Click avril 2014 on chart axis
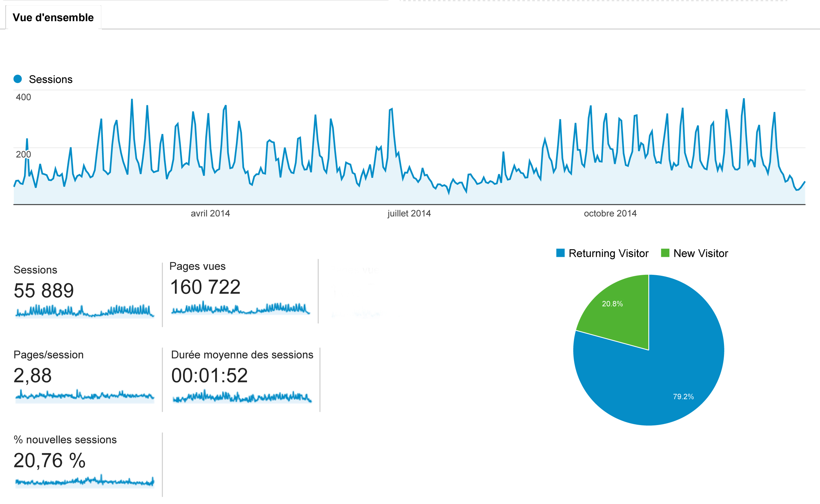Screen dimensions: 820x504 click(x=210, y=213)
